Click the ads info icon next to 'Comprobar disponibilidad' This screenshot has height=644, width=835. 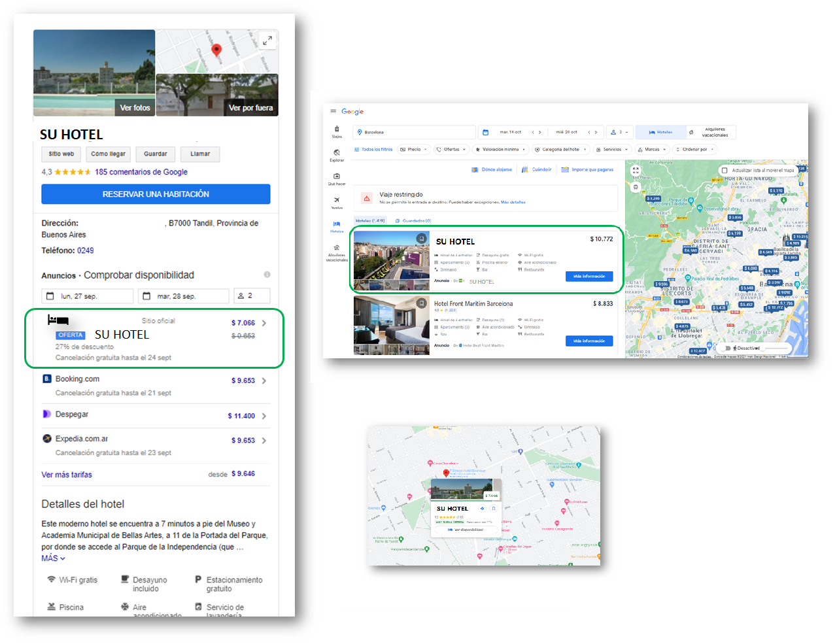coord(267,275)
